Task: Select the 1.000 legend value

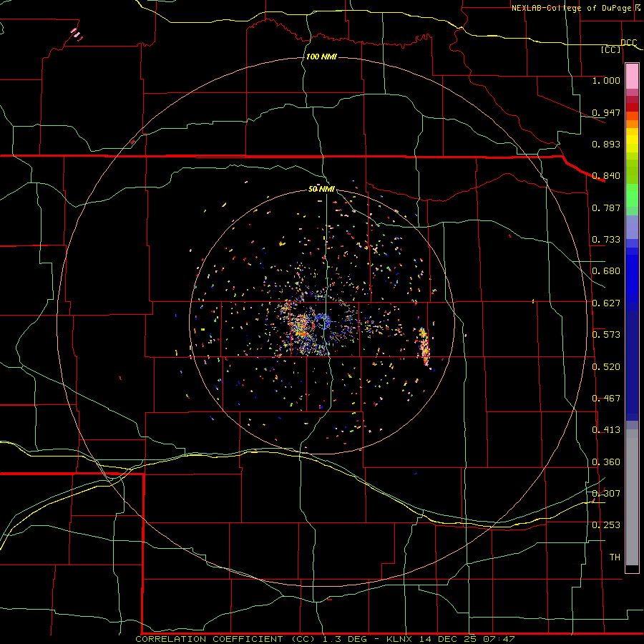Action: click(606, 80)
